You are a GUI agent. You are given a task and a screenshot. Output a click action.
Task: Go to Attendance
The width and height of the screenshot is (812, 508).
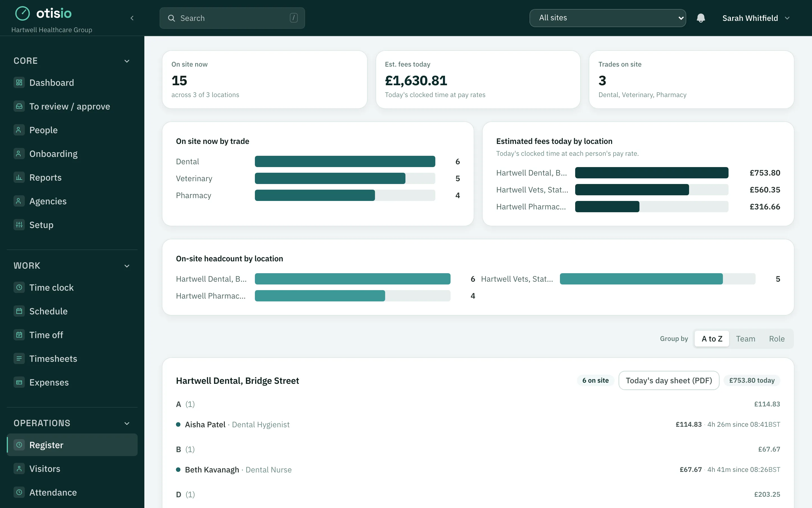(72, 492)
